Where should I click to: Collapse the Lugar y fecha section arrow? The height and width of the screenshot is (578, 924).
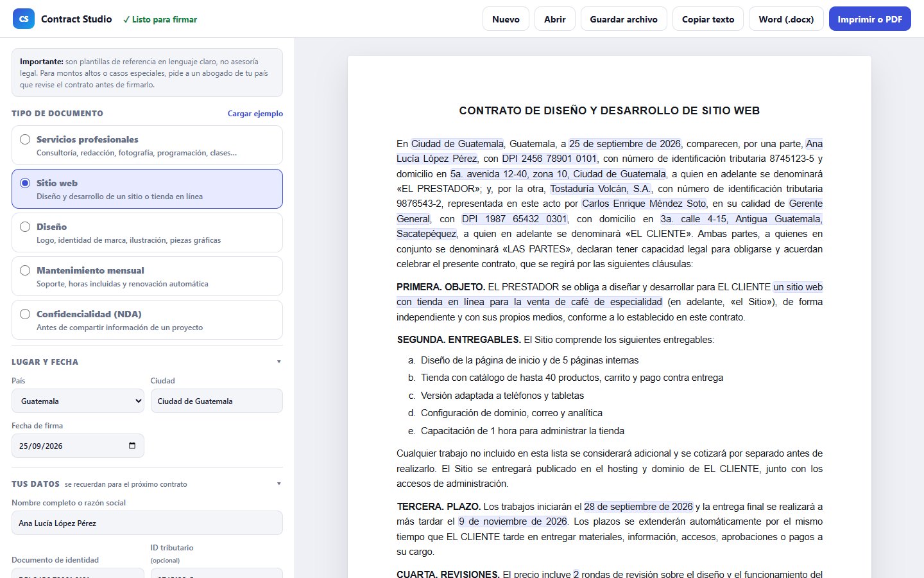(x=278, y=362)
